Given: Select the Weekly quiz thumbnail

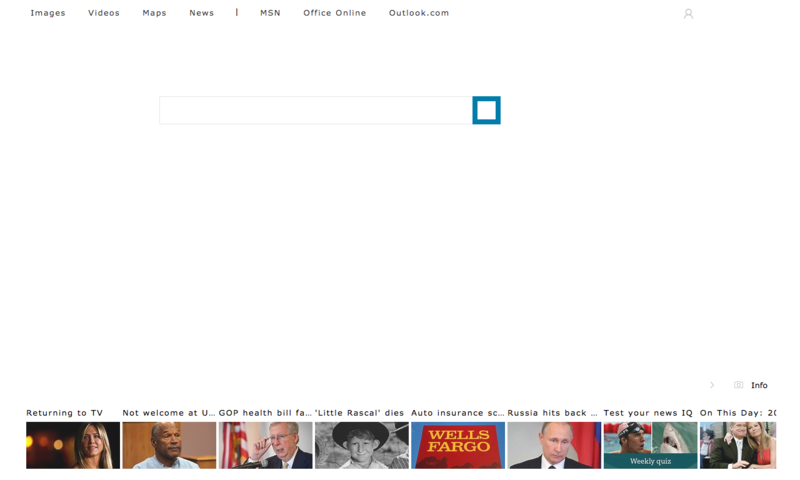Looking at the screenshot, I should click(x=650, y=445).
